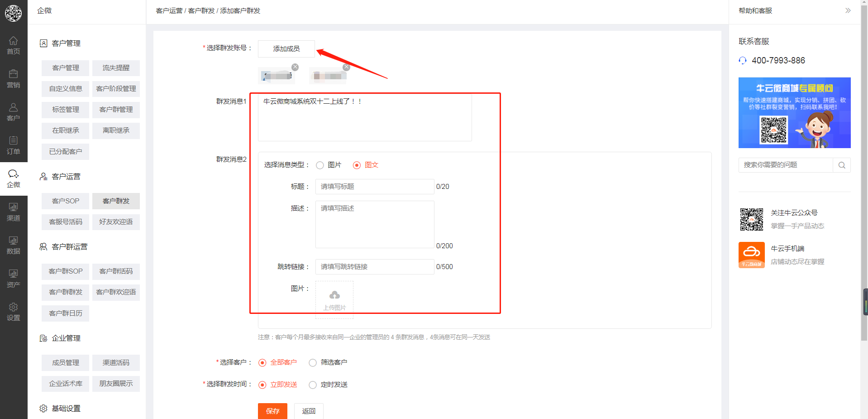Open 客户阶段管理 menu item
This screenshot has height=419, width=868.
(x=116, y=89)
